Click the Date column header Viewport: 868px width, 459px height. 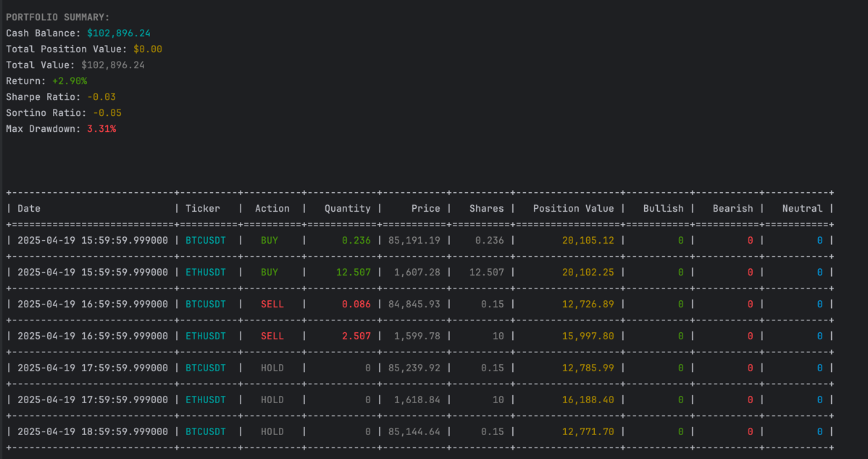[28, 208]
